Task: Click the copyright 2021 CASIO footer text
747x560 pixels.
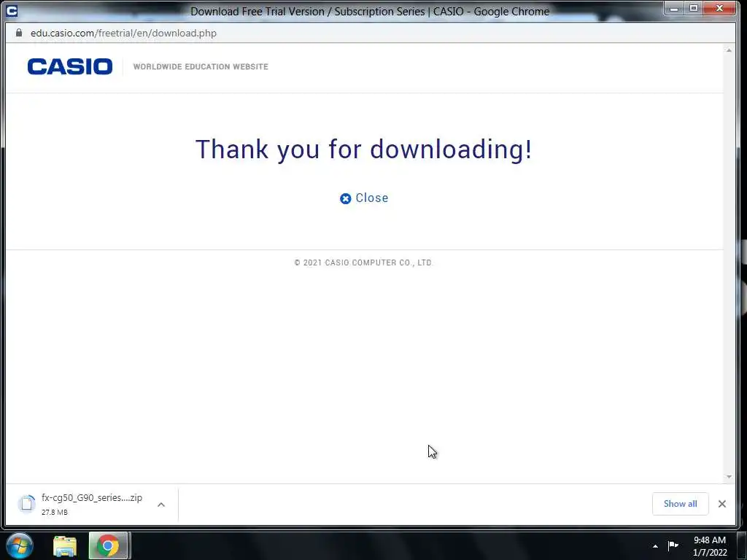Action: pyautogui.click(x=363, y=262)
